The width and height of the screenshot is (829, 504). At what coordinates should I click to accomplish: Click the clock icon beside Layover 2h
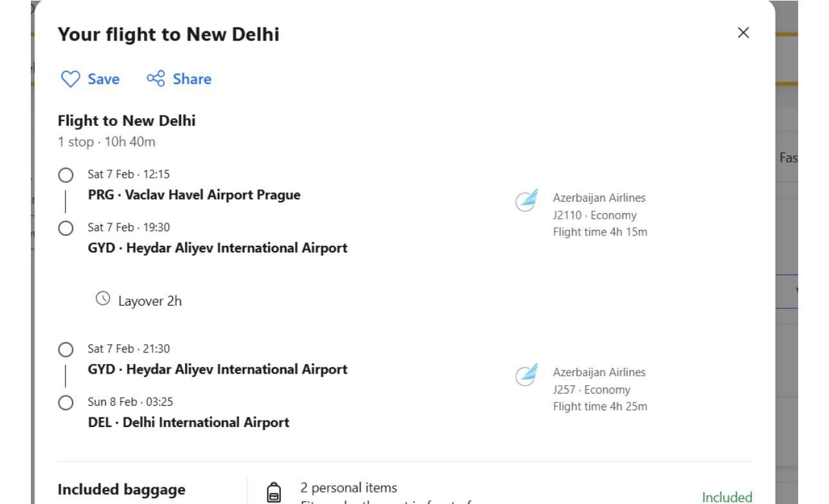pos(102,299)
